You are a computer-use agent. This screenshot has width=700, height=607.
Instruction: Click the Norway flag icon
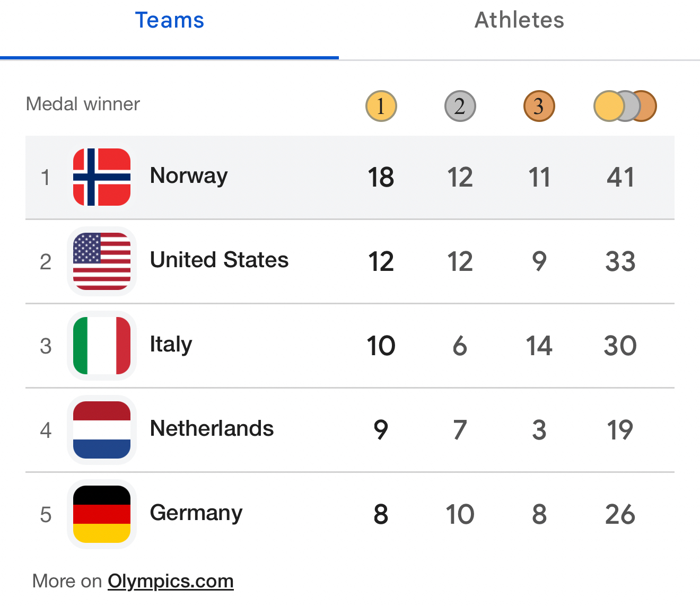click(x=102, y=177)
